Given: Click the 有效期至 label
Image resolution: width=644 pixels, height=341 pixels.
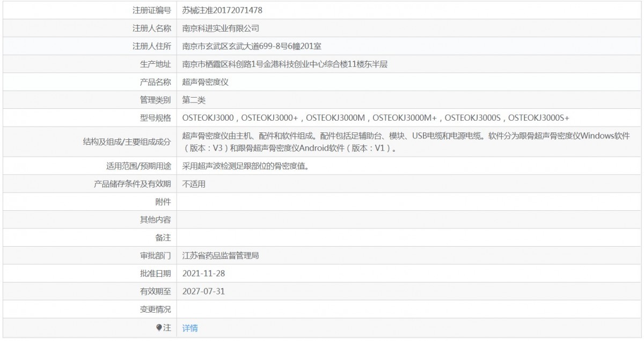Looking at the screenshot, I should coord(156,291).
